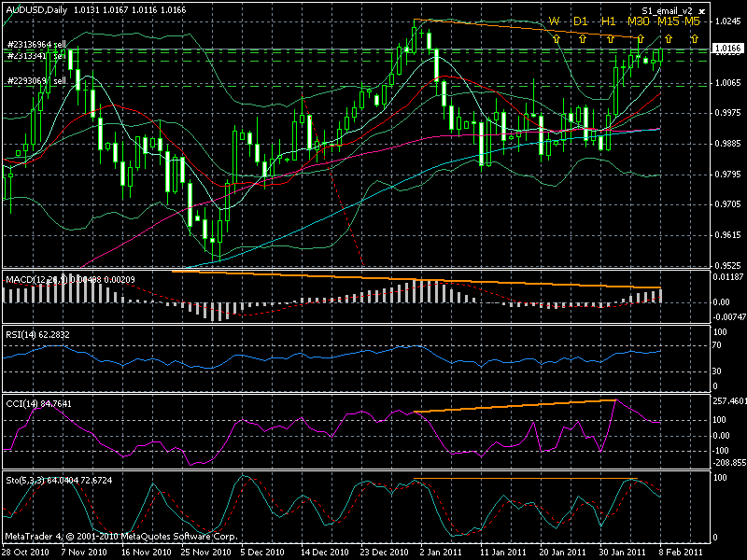Click the current price tag 1.0166
747x560 pixels.
726,48
